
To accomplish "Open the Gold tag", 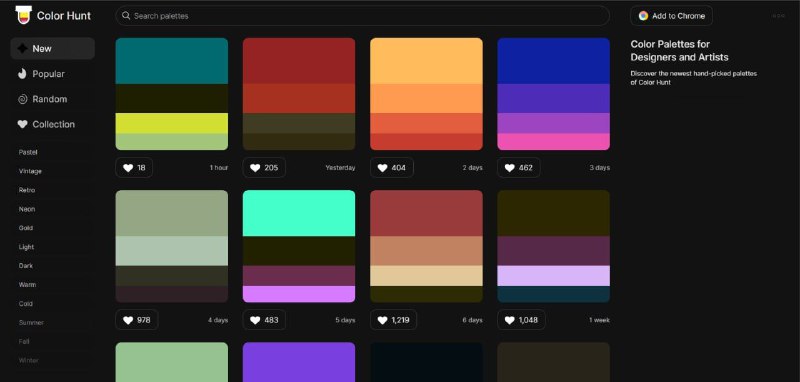I will pyautogui.click(x=26, y=228).
